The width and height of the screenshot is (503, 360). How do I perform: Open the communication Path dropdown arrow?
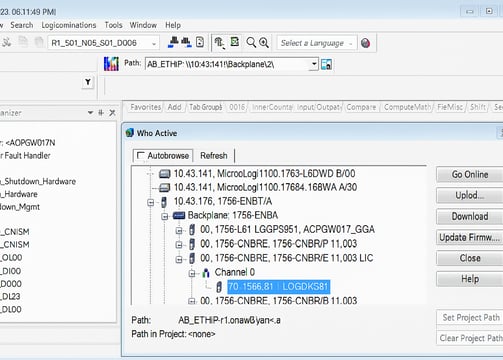[314, 64]
